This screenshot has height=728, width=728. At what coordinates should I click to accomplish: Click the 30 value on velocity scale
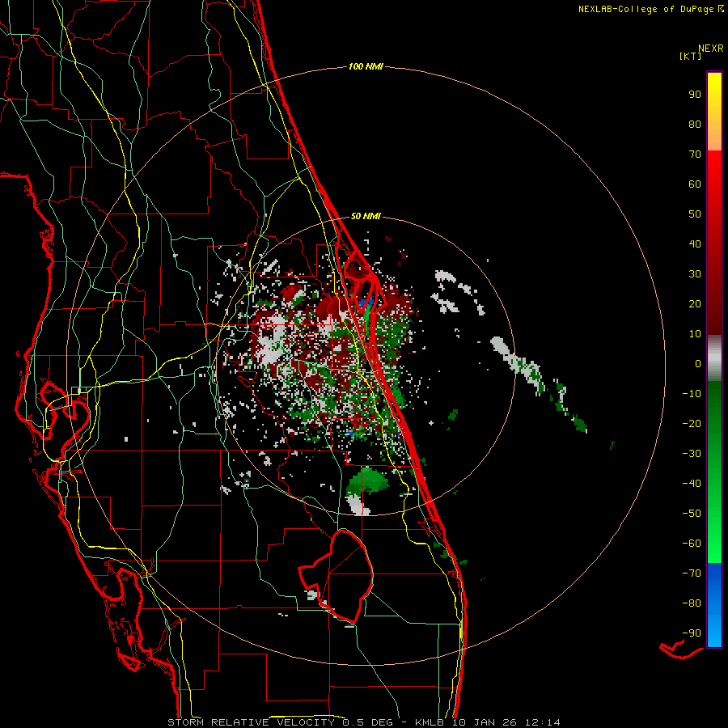point(695,274)
